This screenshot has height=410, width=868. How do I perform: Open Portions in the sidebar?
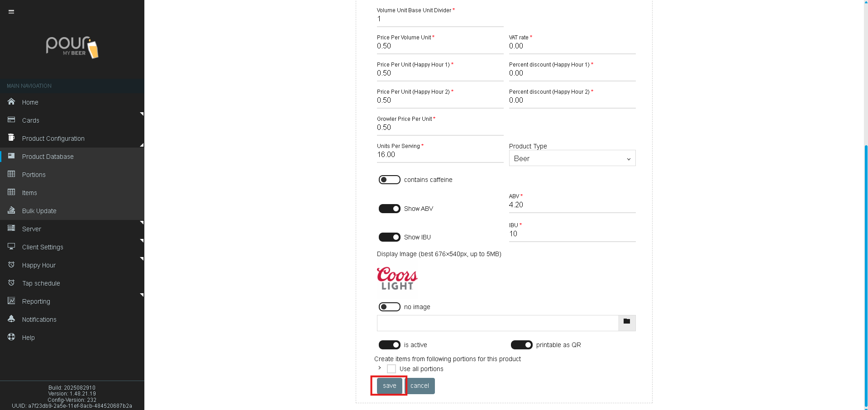(34, 175)
